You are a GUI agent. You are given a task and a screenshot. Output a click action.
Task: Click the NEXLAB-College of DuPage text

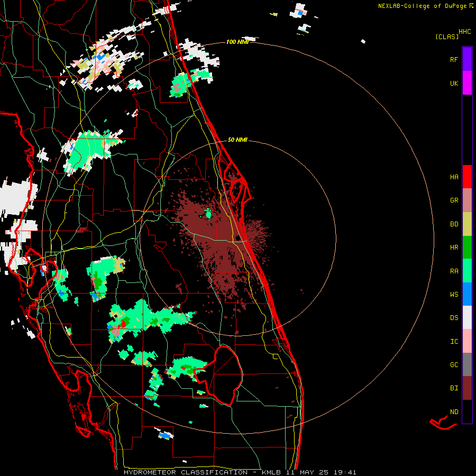point(423,6)
